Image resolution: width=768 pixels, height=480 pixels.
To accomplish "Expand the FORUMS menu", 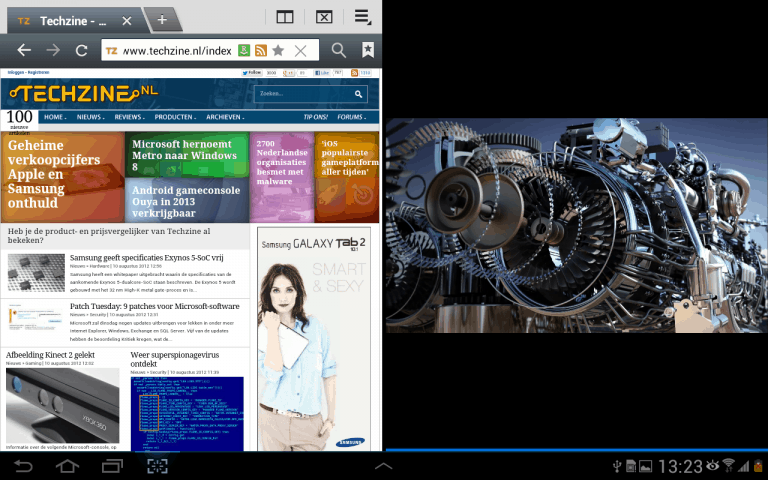I will click(352, 117).
